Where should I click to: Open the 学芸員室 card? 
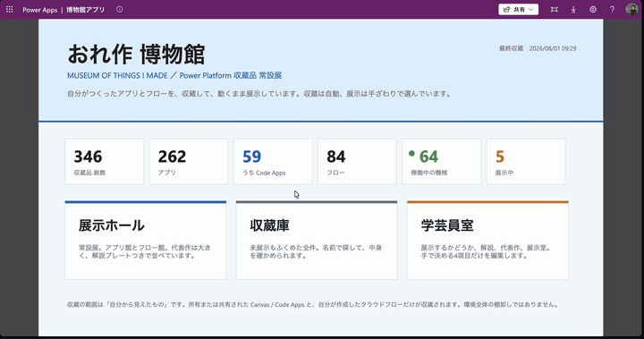pyautogui.click(x=487, y=240)
